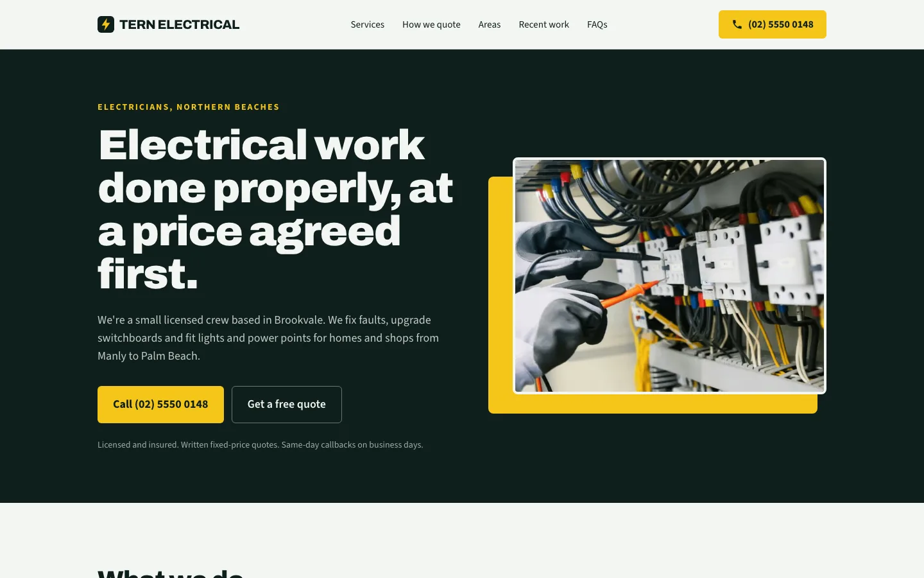This screenshot has height=578, width=924.
Task: Click Get a free quote button
Action: [287, 405]
